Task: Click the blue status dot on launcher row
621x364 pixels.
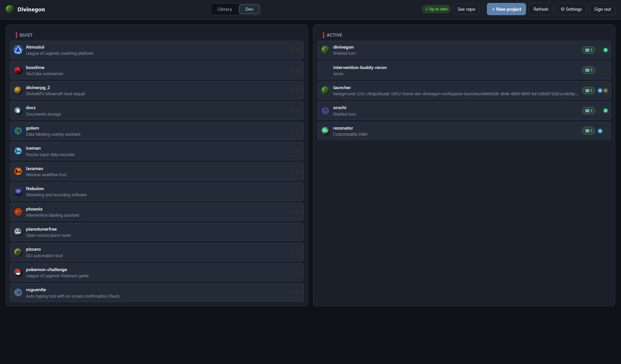Action: coord(600,91)
